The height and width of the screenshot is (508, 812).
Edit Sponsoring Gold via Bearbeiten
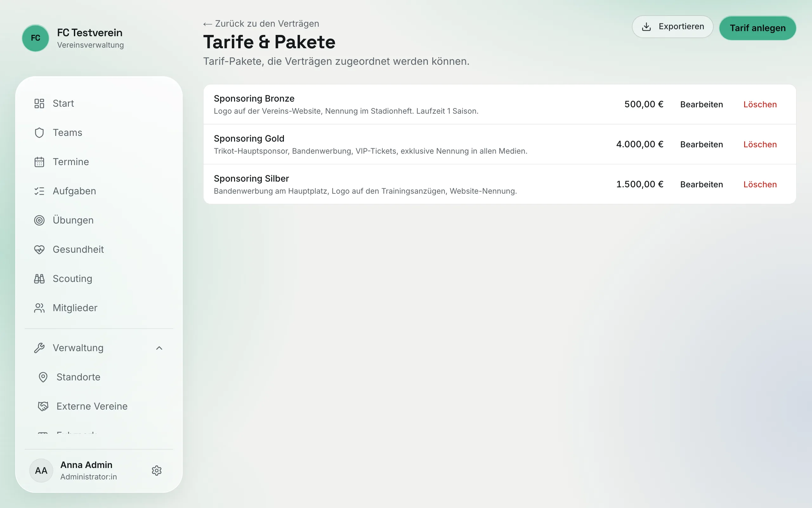(x=701, y=144)
